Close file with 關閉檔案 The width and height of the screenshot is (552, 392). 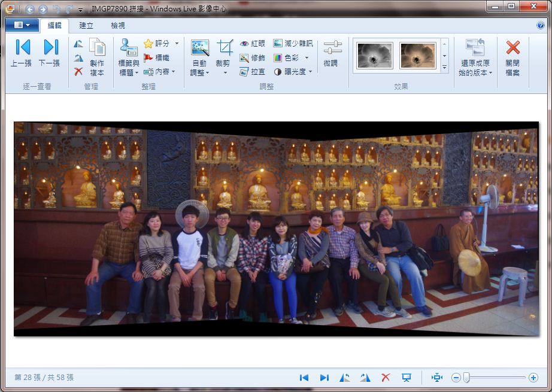(x=512, y=57)
